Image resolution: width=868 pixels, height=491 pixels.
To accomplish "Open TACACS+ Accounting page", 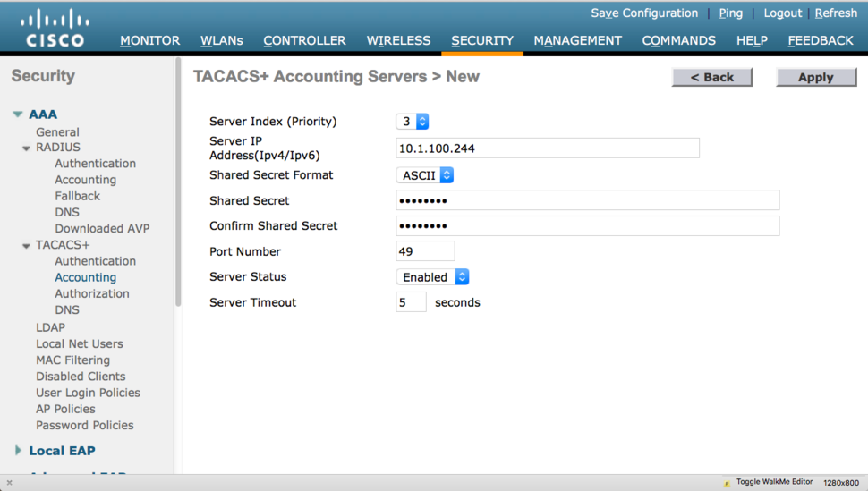I will (x=85, y=277).
